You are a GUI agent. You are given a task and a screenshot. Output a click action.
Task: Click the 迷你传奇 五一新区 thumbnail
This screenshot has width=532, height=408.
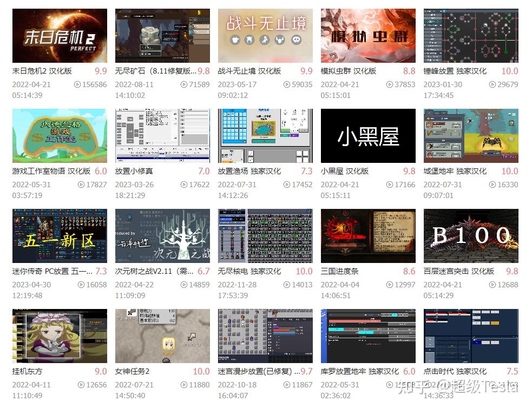[60, 235]
